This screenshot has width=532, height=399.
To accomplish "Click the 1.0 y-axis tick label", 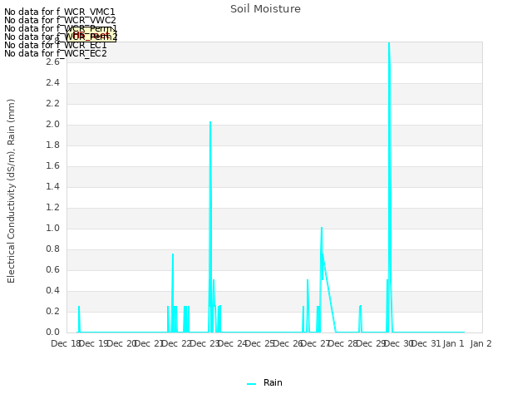I will click(52, 229).
